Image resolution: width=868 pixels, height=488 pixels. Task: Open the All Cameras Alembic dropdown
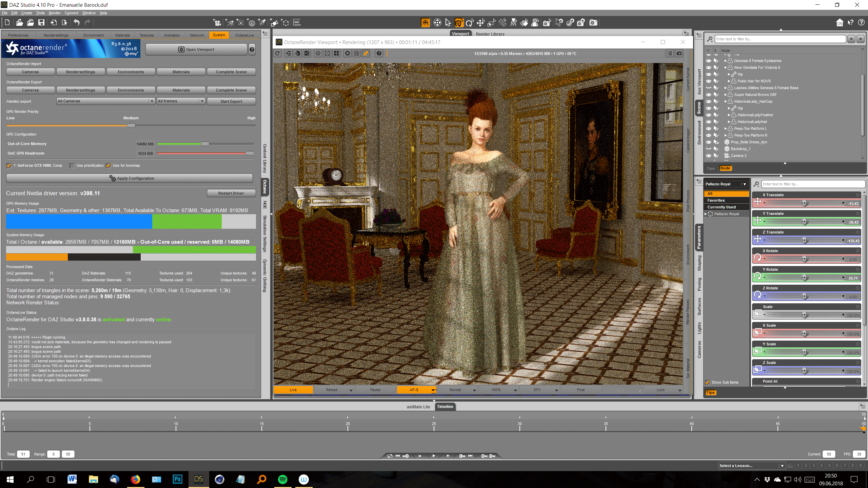click(x=105, y=101)
